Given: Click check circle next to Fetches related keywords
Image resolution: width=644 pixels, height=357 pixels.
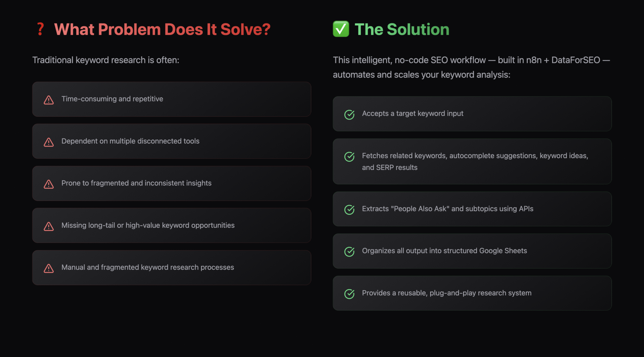Looking at the screenshot, I should coord(349,157).
